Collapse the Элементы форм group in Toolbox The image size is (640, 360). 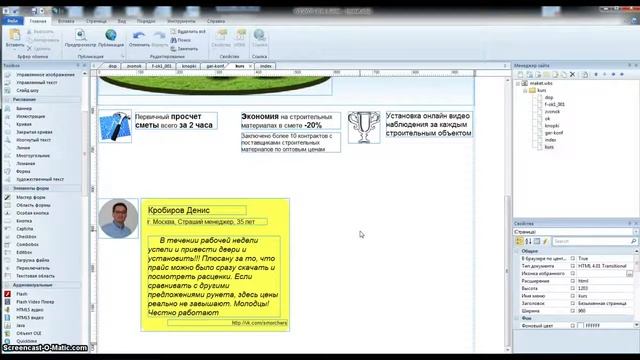[7, 189]
